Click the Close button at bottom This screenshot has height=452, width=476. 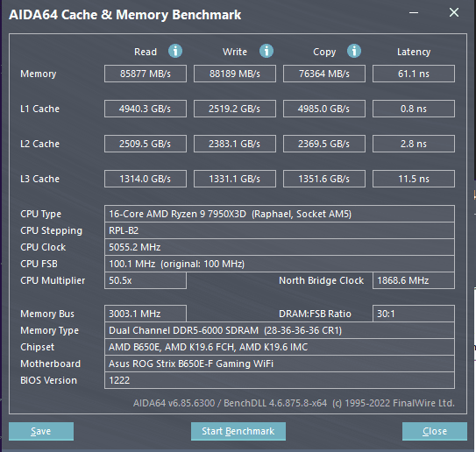click(435, 431)
